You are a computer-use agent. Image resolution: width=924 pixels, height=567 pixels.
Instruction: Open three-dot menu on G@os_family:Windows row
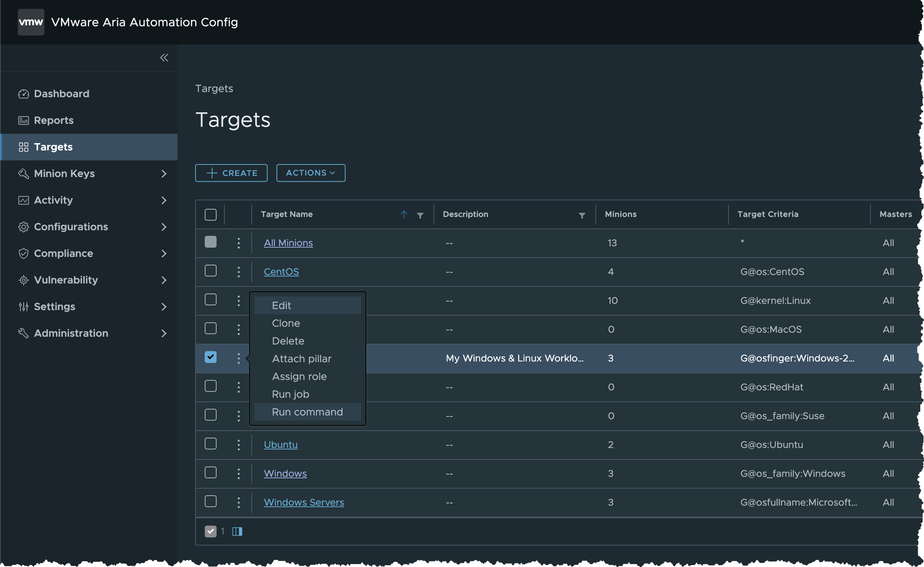point(238,473)
